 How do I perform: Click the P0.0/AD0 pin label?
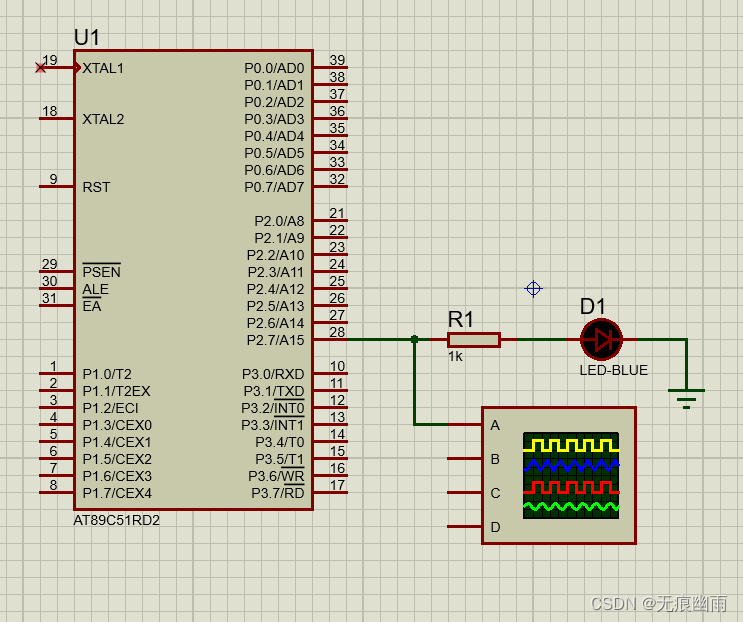[274, 68]
